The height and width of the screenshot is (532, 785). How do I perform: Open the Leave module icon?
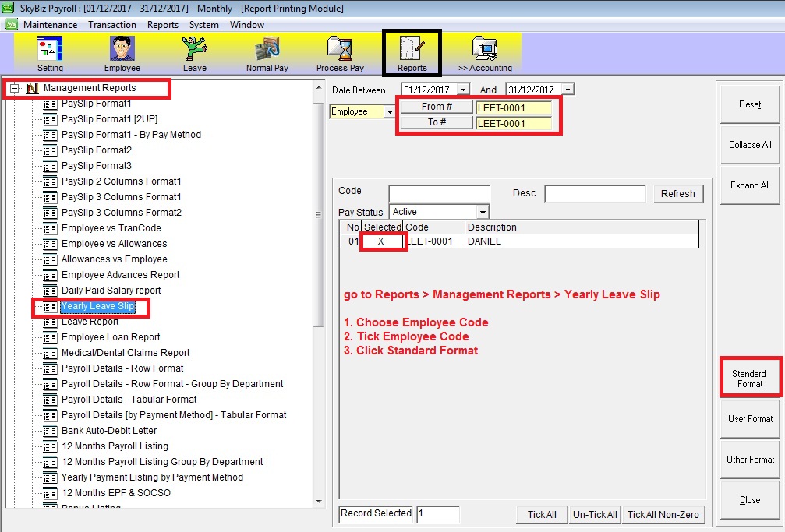click(x=194, y=50)
